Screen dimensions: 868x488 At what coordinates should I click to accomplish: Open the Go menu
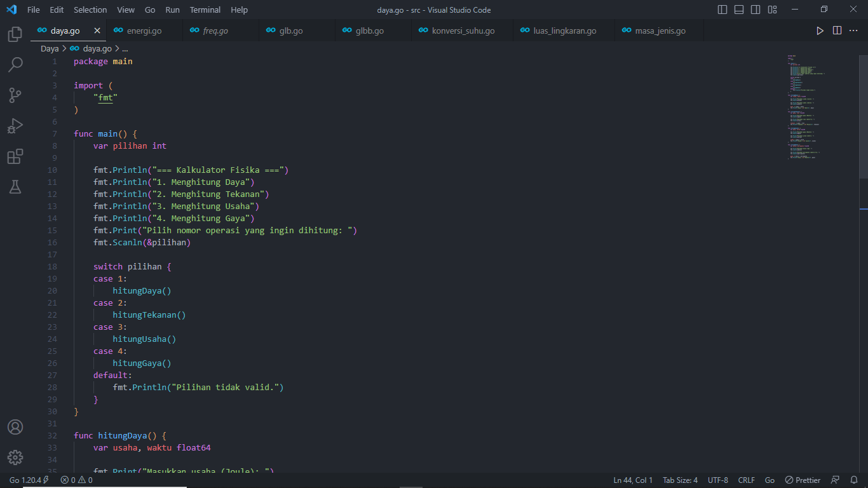coord(150,10)
